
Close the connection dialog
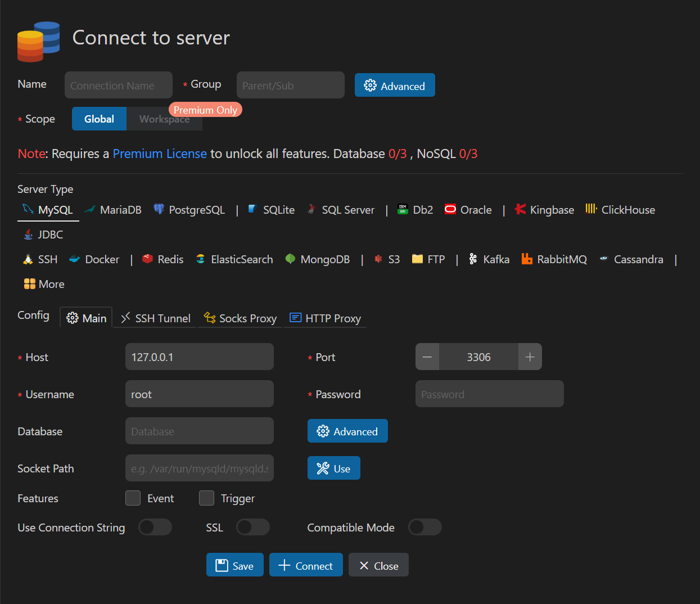pos(378,565)
